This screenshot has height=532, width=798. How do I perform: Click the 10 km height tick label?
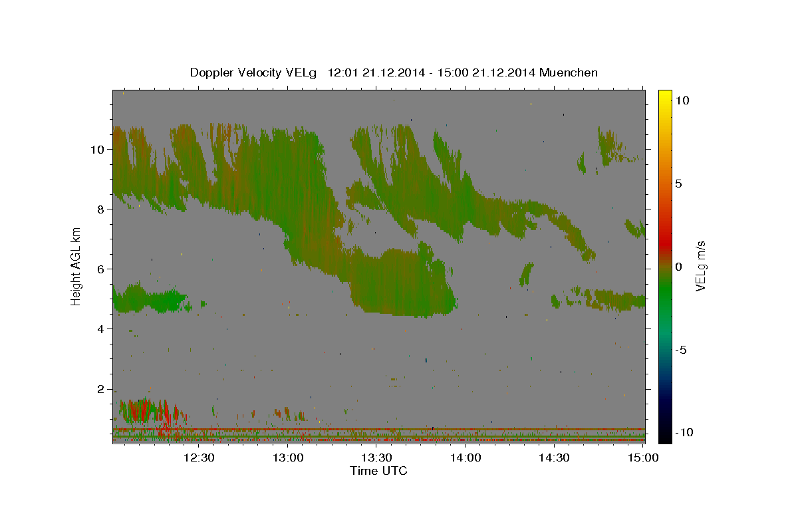pyautogui.click(x=97, y=149)
